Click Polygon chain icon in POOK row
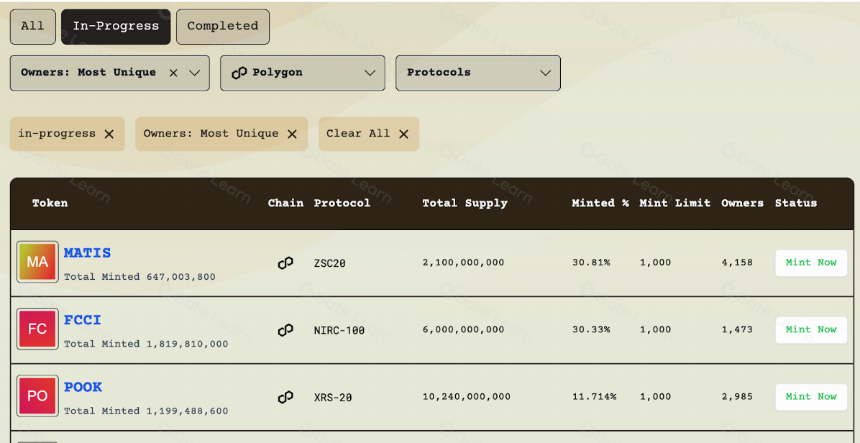This screenshot has height=443, width=860. point(285,397)
